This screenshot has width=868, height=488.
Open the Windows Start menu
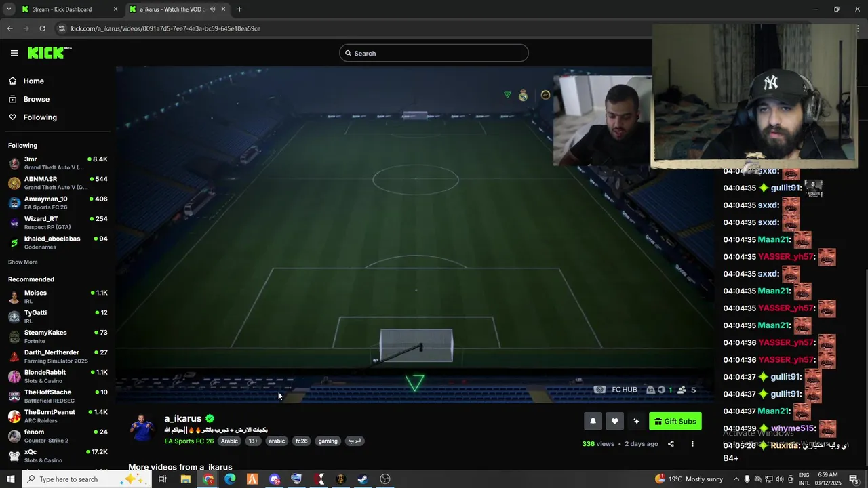click(x=10, y=479)
